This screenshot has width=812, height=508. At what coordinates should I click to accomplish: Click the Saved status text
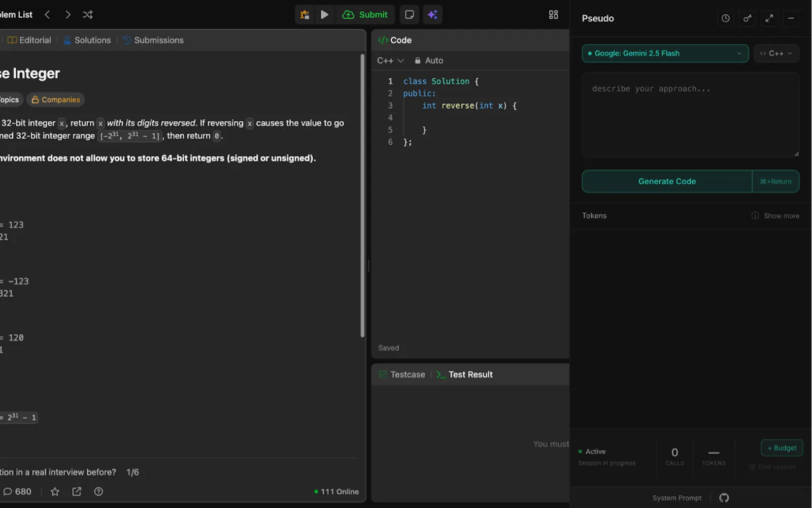click(x=389, y=348)
